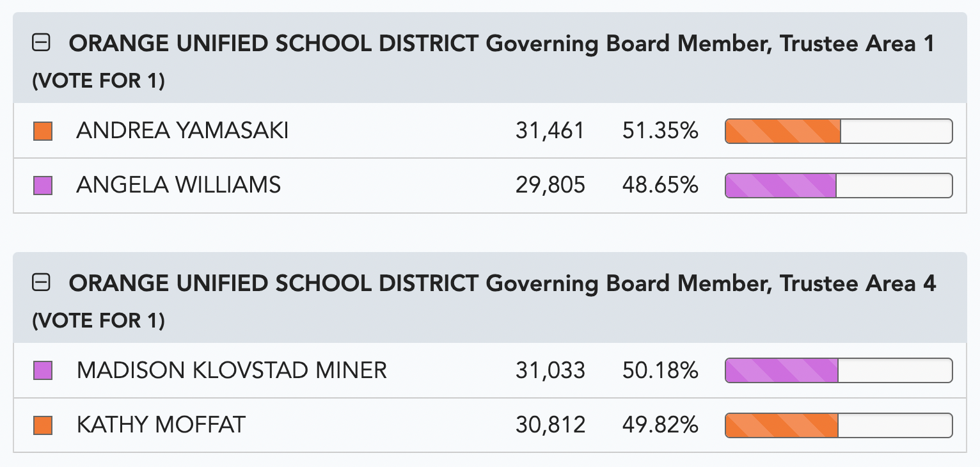980x467 pixels.
Task: Collapse the Trustee Area 1 contest section
Action: click(x=42, y=44)
